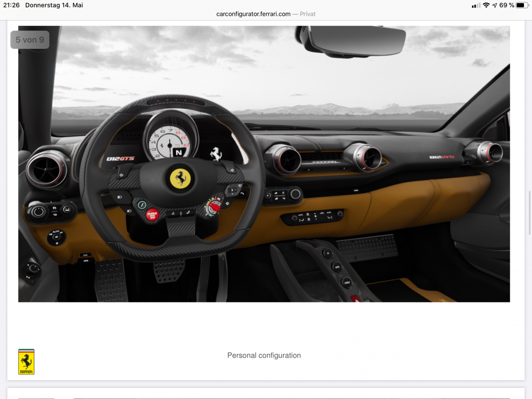Click the left turn signal steering wheel button
Image resolution: width=532 pixels, height=399 pixels.
pyautogui.click(x=121, y=175)
